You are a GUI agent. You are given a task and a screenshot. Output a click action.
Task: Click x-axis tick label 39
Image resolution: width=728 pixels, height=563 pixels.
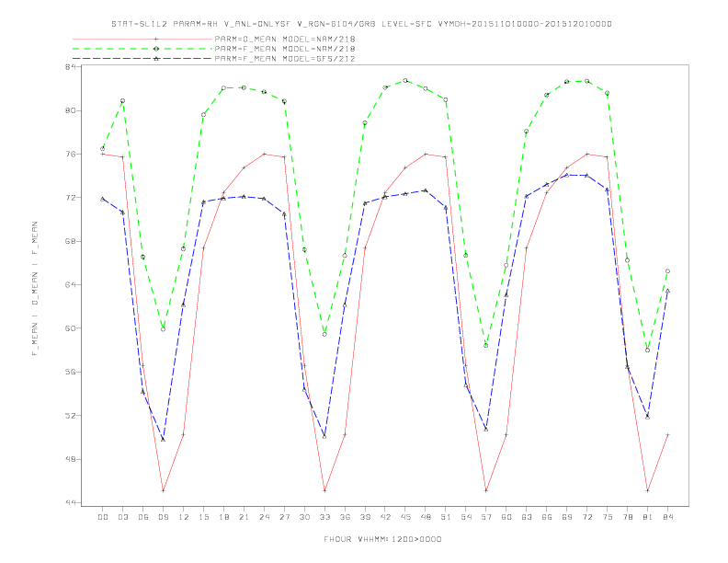[365, 517]
